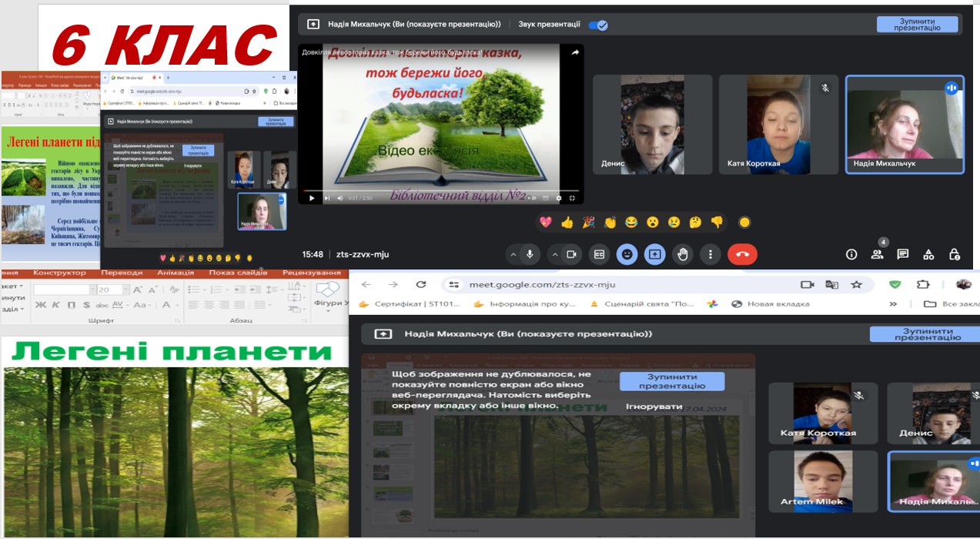Send the thumbs up reaction
This screenshot has height=539, width=980.
point(567,223)
